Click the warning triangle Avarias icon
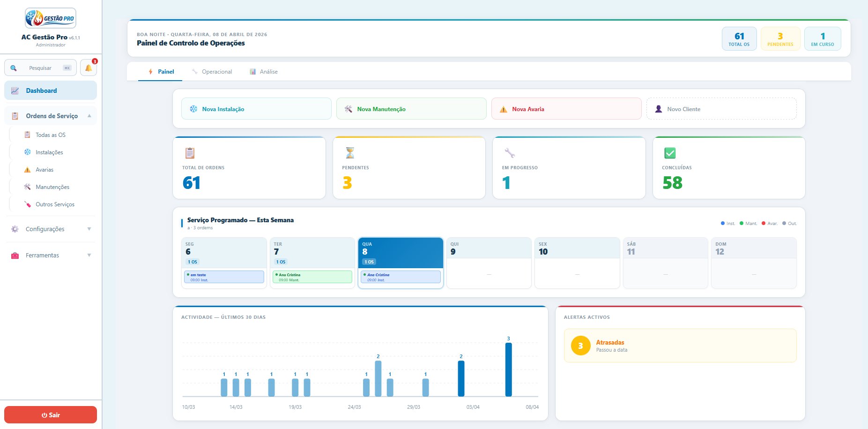 click(x=27, y=170)
